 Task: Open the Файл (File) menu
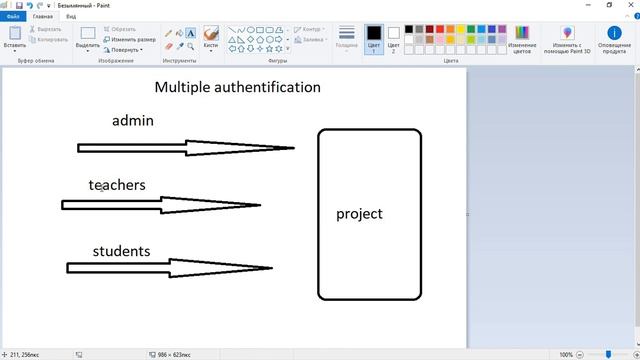[x=13, y=16]
